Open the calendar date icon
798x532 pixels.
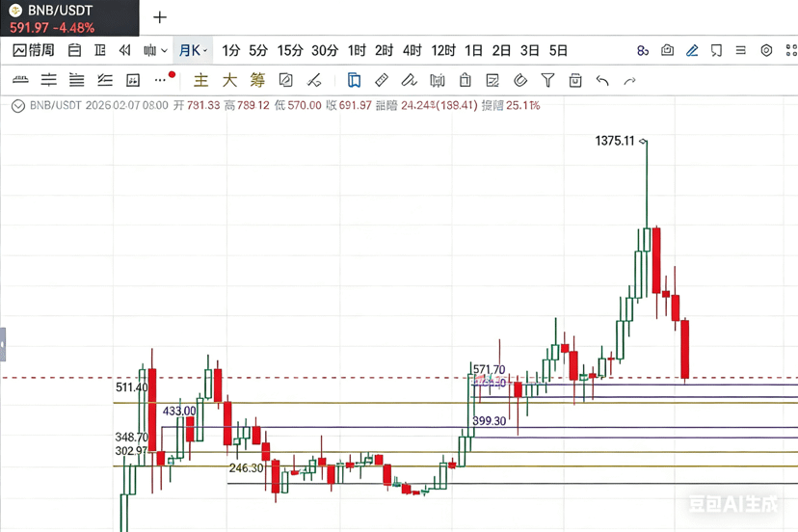point(75,50)
